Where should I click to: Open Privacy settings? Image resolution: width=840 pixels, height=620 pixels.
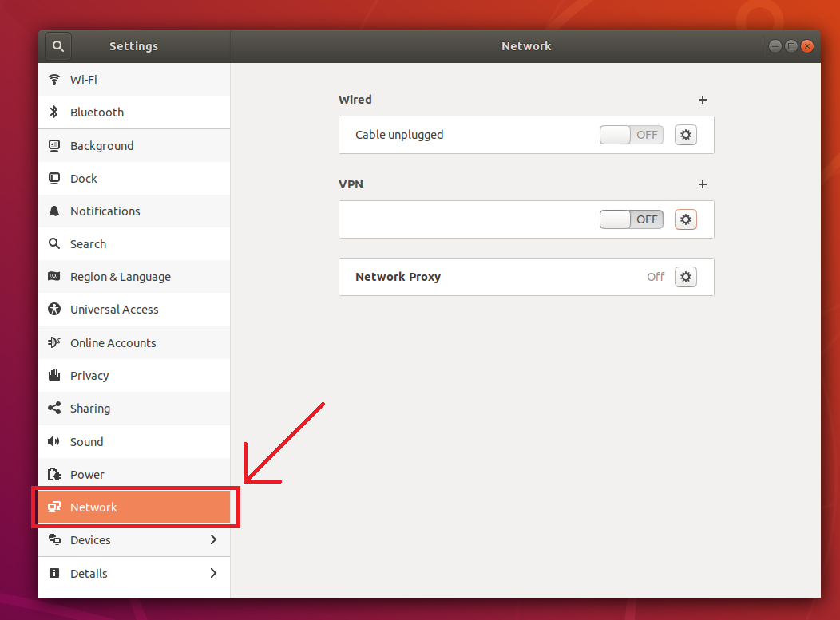pyautogui.click(x=89, y=376)
